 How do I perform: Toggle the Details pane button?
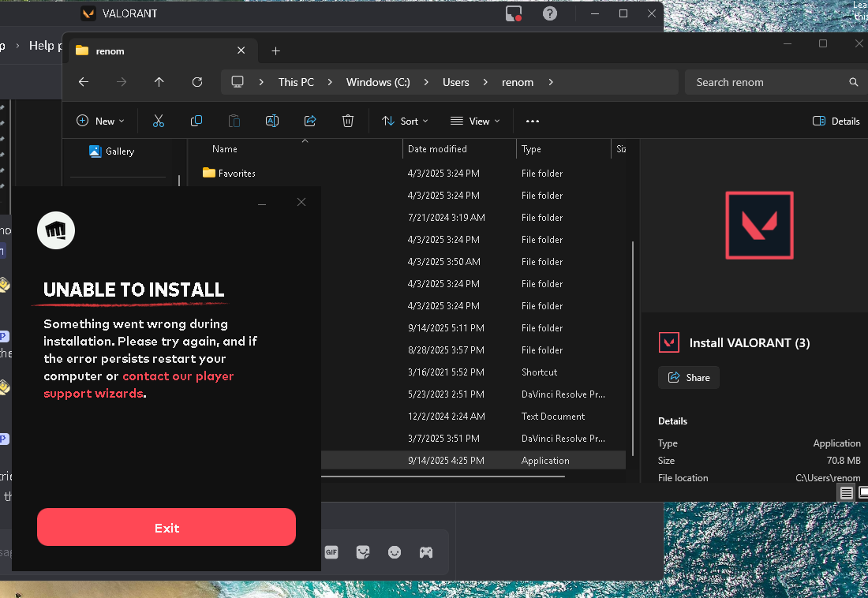(836, 121)
